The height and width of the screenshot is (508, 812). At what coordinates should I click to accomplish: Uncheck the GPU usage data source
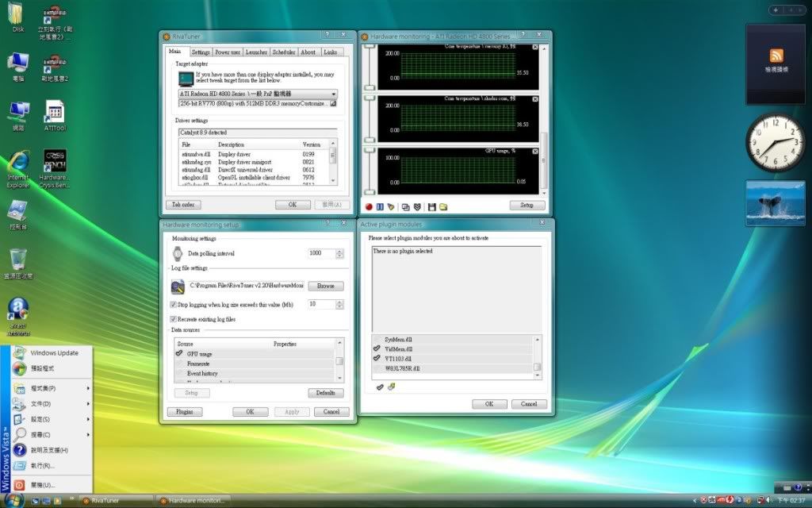(179, 353)
